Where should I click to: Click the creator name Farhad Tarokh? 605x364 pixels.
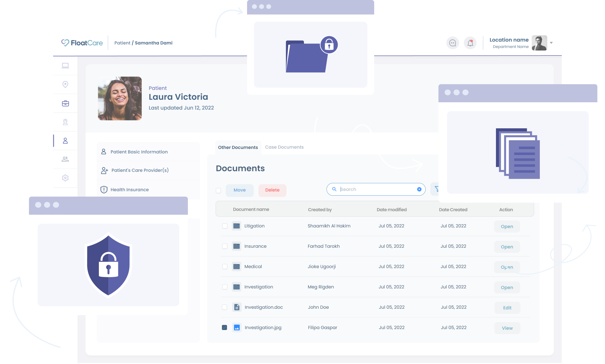click(323, 246)
